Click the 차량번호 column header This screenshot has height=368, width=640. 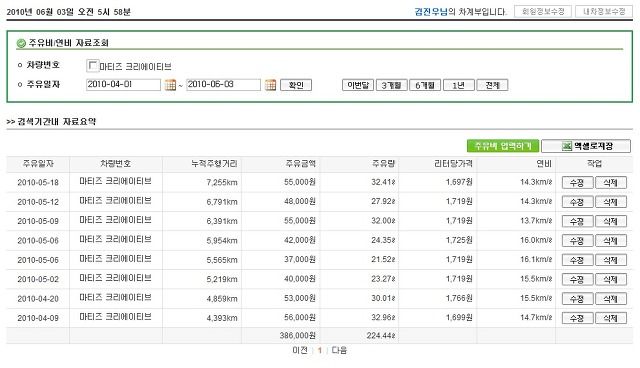[x=116, y=164]
